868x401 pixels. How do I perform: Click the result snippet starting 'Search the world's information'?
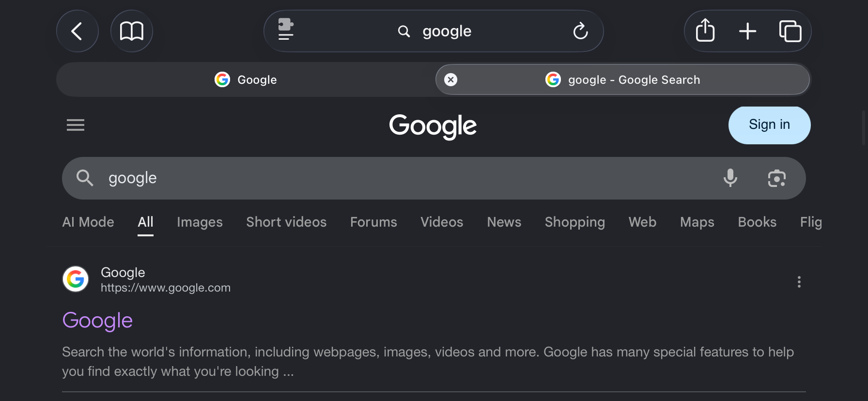pyautogui.click(x=428, y=361)
